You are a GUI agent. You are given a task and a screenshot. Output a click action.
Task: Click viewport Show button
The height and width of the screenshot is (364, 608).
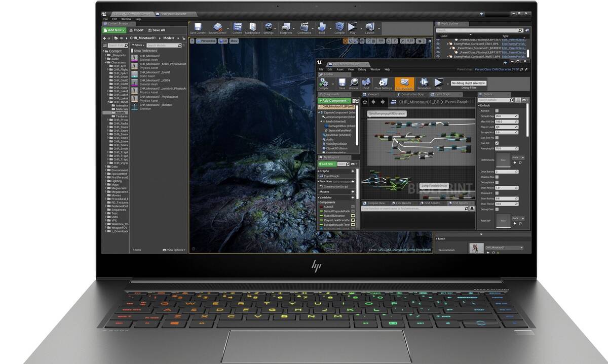(234, 41)
